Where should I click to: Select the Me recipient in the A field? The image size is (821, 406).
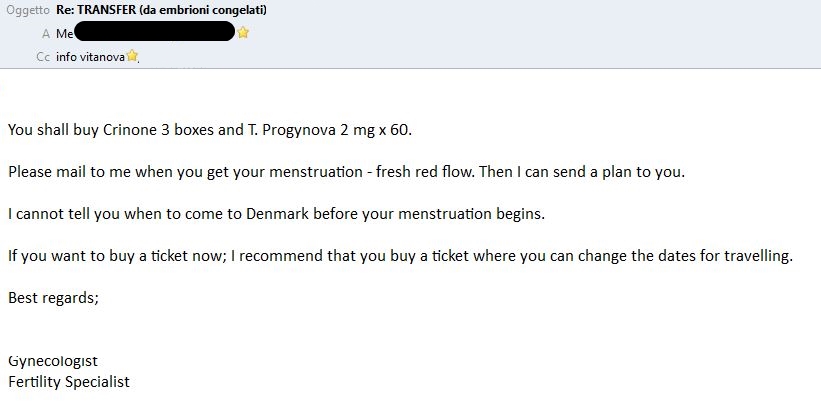point(64,34)
